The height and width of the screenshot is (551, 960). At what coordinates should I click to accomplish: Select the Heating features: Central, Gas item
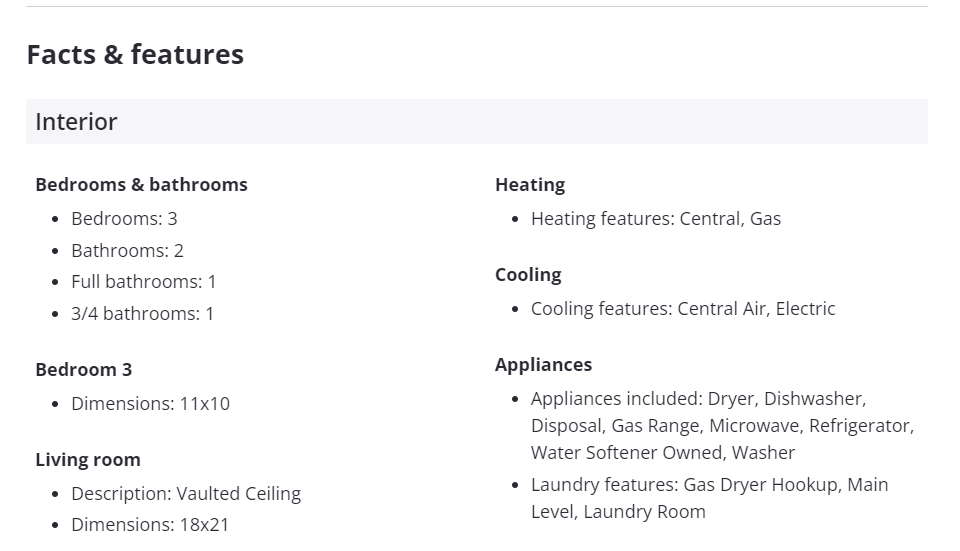656,219
